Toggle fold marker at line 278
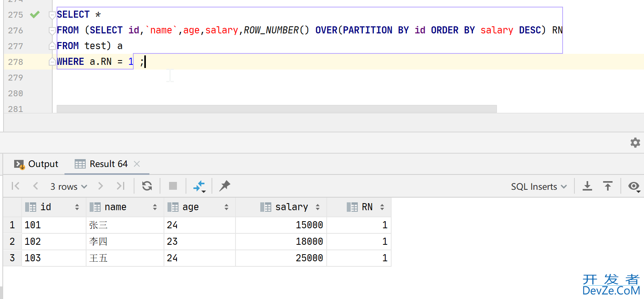644x299 pixels. tap(52, 62)
